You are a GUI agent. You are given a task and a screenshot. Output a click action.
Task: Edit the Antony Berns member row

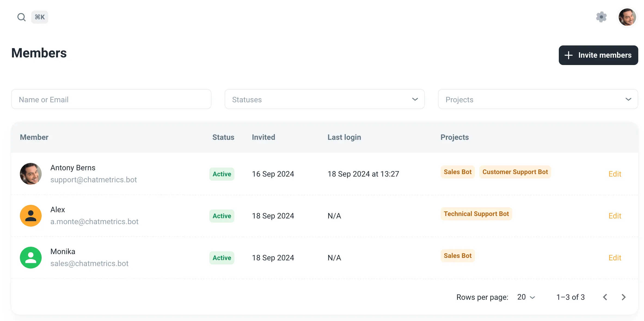[615, 174]
